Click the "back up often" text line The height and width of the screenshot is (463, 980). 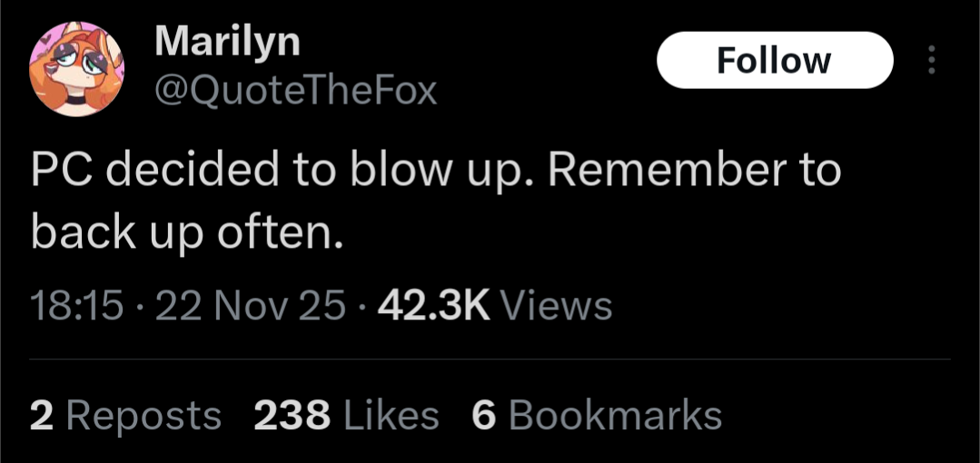click(x=187, y=234)
